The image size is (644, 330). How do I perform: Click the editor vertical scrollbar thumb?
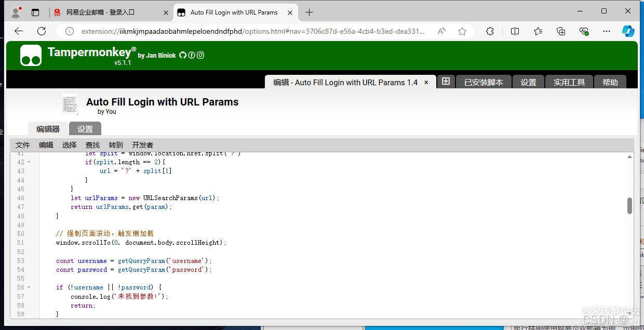629,206
